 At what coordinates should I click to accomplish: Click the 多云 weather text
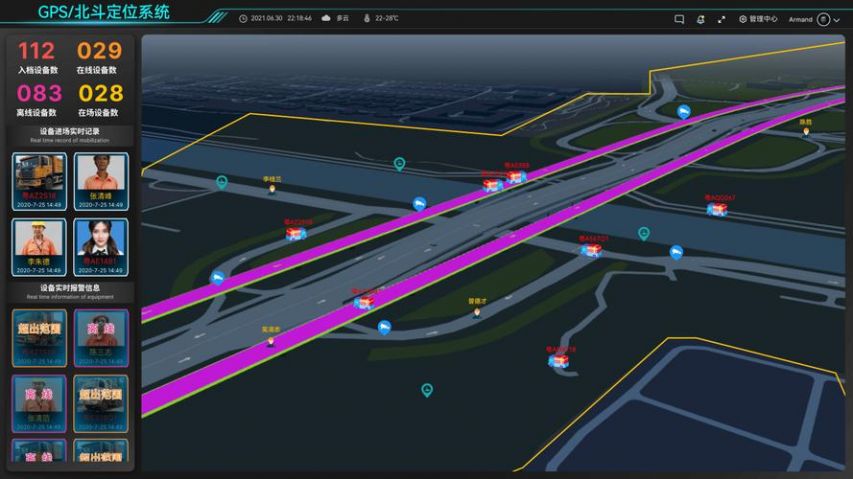[342, 18]
